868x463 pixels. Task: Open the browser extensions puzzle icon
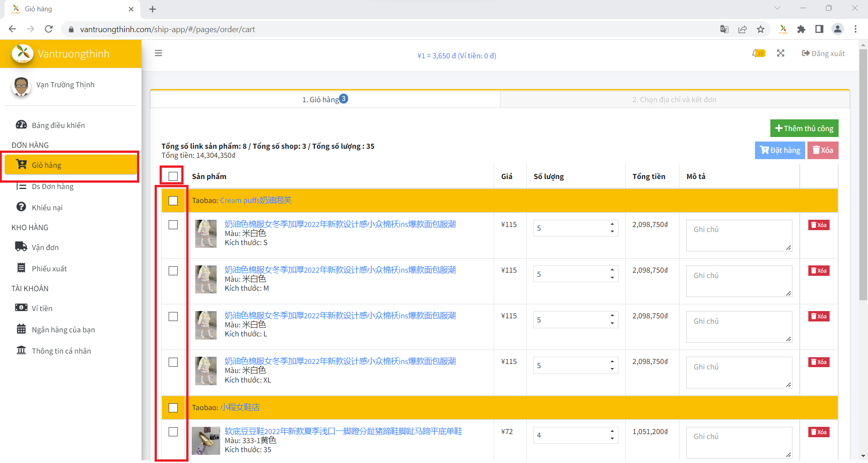801,29
